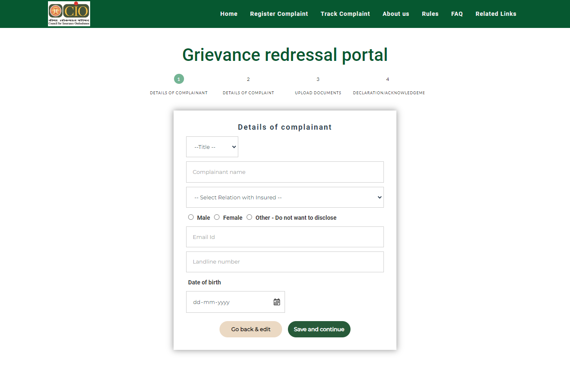The width and height of the screenshot is (570, 392).
Task: Open Register Complaint menu item
Action: tap(279, 14)
